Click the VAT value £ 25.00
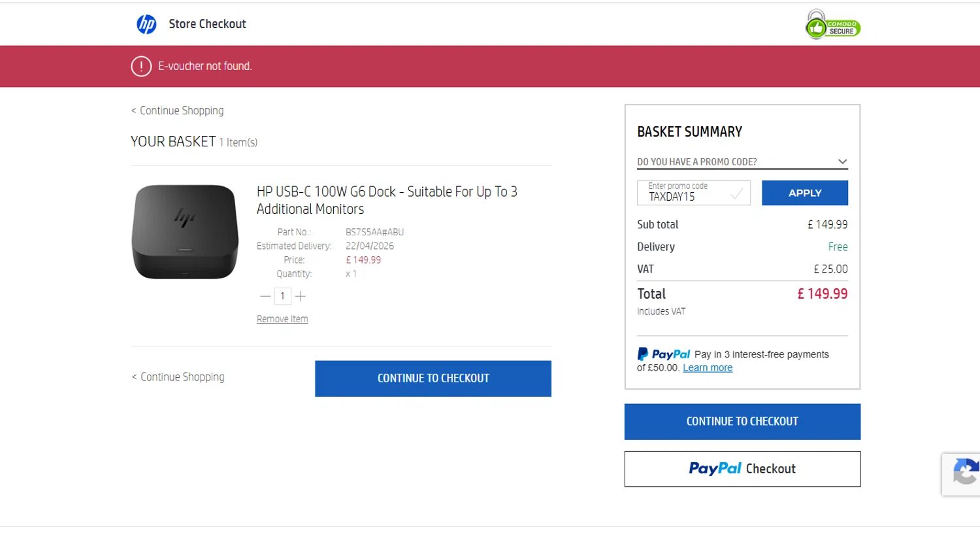Image resolution: width=980 pixels, height=538 pixels. click(830, 269)
